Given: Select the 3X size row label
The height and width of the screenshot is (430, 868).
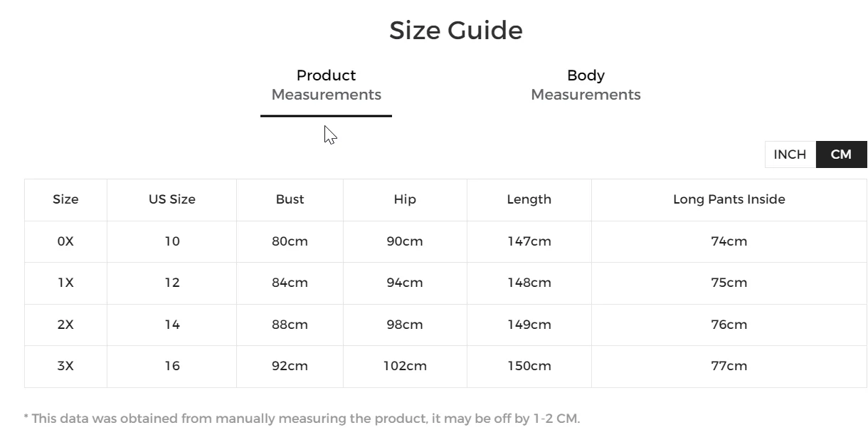Looking at the screenshot, I should [x=65, y=366].
